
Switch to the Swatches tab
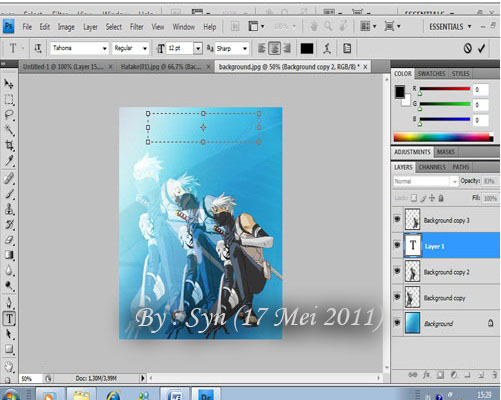click(431, 74)
